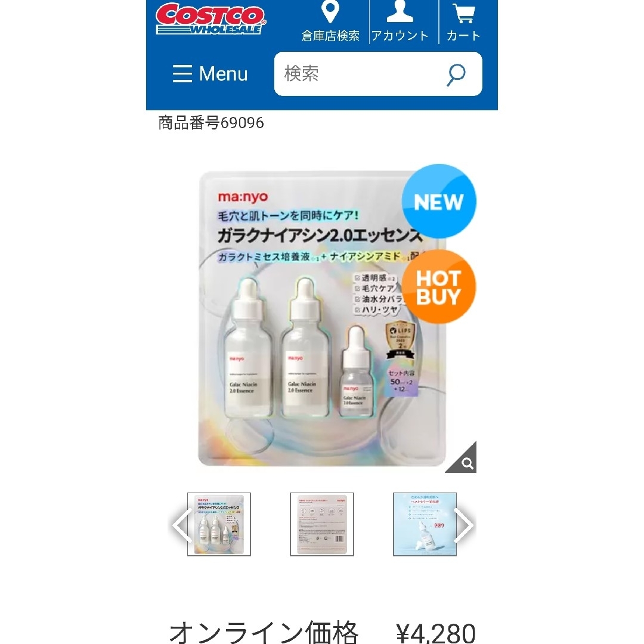Show previous thumbnails with left arrow
This screenshot has width=644, height=644.
click(182, 525)
